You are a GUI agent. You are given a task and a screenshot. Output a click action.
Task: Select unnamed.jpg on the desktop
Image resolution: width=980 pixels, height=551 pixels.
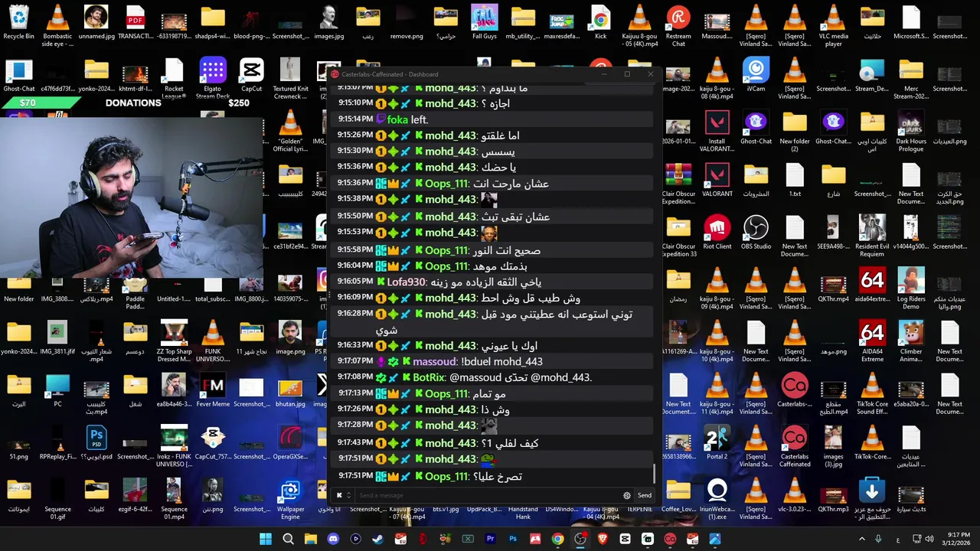click(96, 22)
